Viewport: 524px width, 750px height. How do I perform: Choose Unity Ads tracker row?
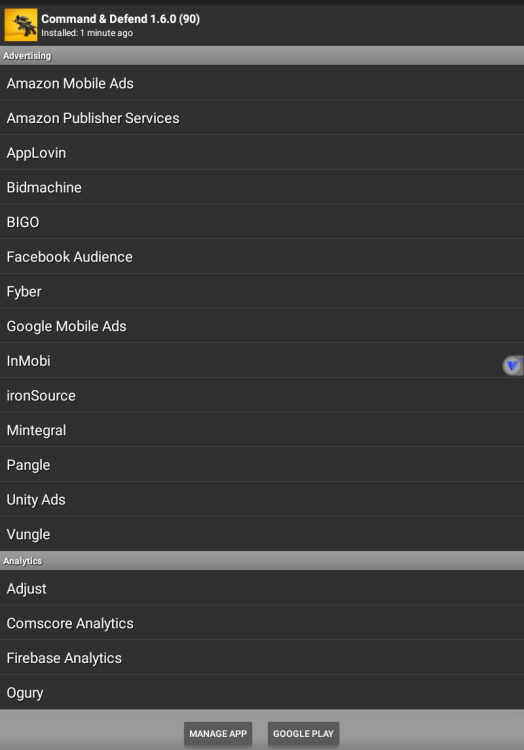262,499
